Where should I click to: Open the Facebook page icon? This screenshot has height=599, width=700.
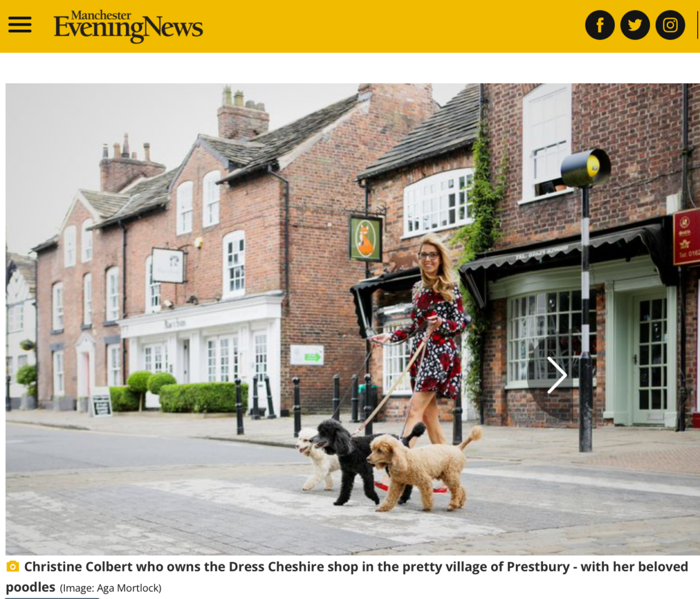tap(600, 25)
